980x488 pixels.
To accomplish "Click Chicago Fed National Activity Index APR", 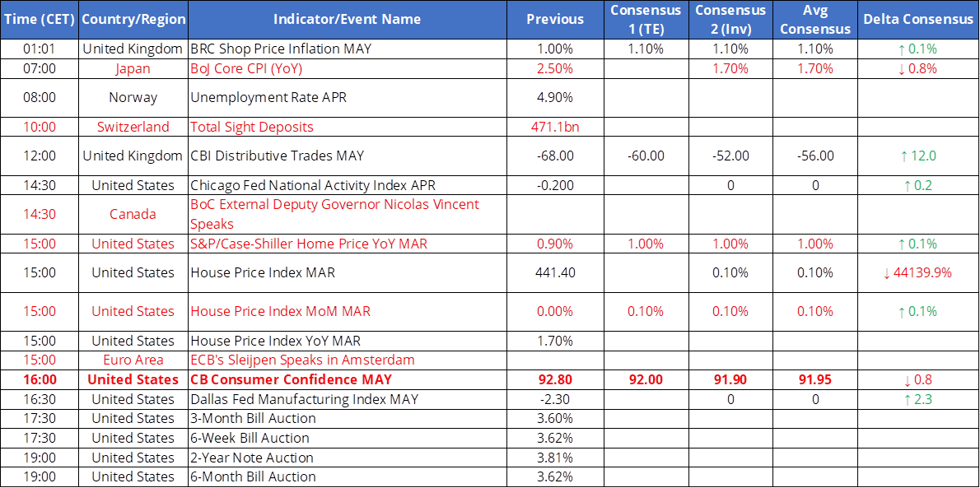I will tap(348, 185).
